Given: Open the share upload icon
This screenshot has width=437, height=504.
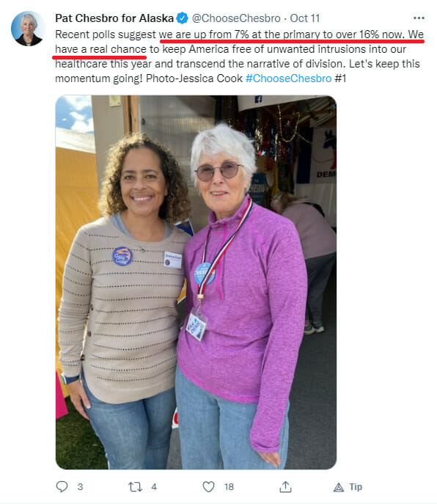Looking at the screenshot, I should [x=285, y=486].
